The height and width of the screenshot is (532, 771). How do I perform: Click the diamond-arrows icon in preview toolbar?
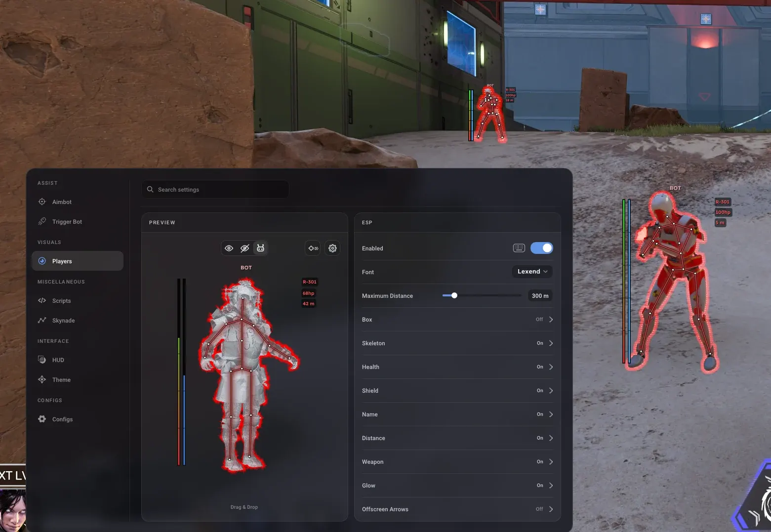(313, 248)
